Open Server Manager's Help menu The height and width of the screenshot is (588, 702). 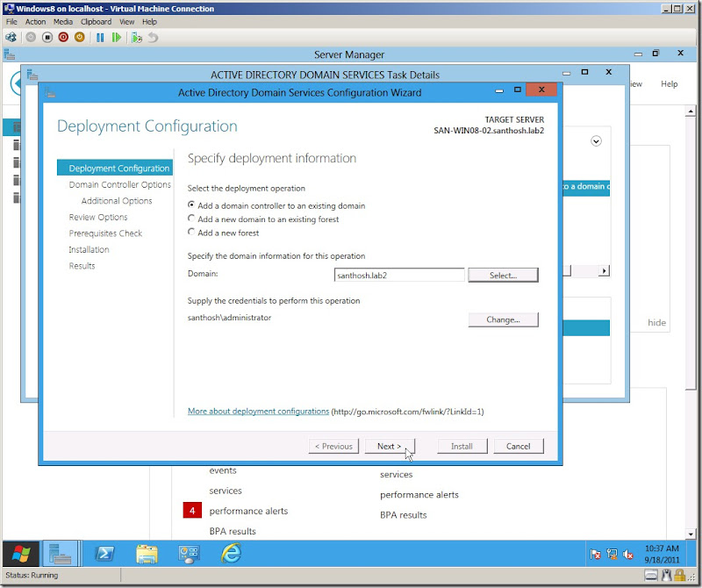[x=669, y=83]
